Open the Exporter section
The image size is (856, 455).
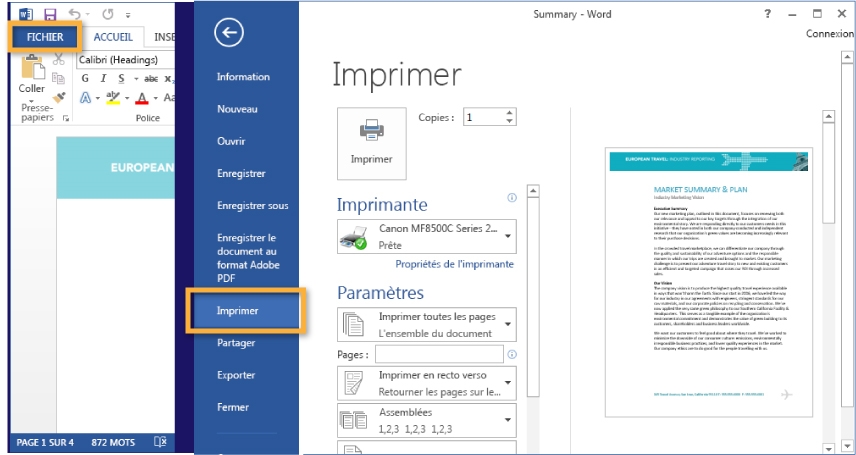(236, 375)
